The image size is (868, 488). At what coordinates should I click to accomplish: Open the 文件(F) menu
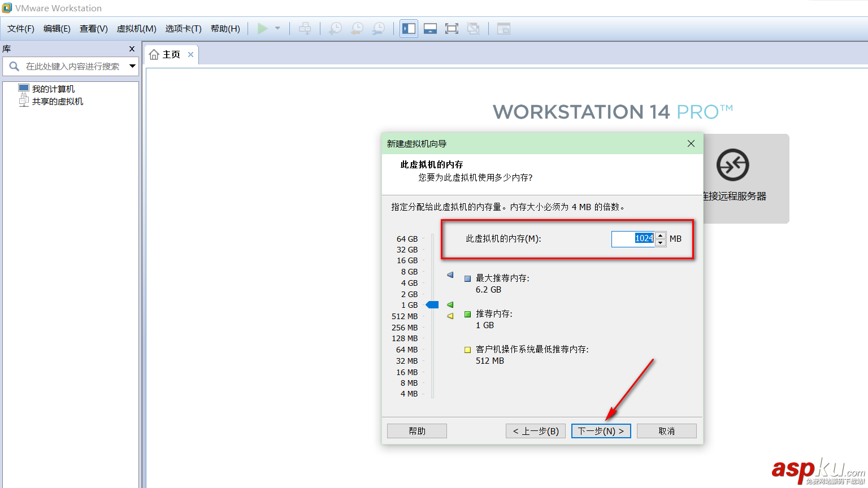[21, 29]
